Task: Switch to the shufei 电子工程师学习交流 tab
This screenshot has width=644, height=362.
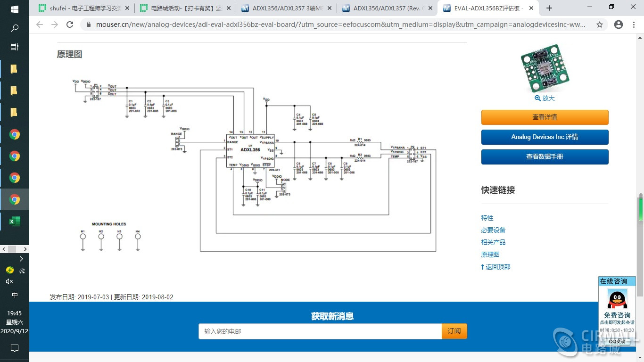Action: coord(84,8)
